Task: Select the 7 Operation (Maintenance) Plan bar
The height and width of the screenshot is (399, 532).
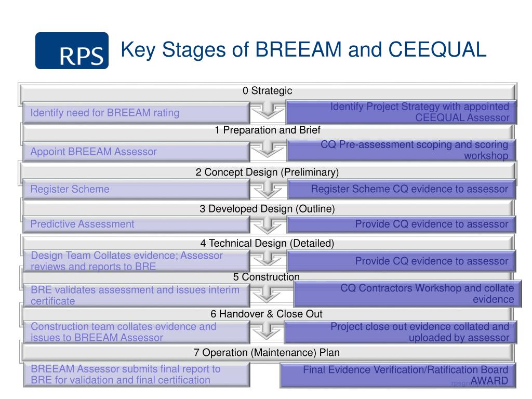Action: [x=268, y=353]
